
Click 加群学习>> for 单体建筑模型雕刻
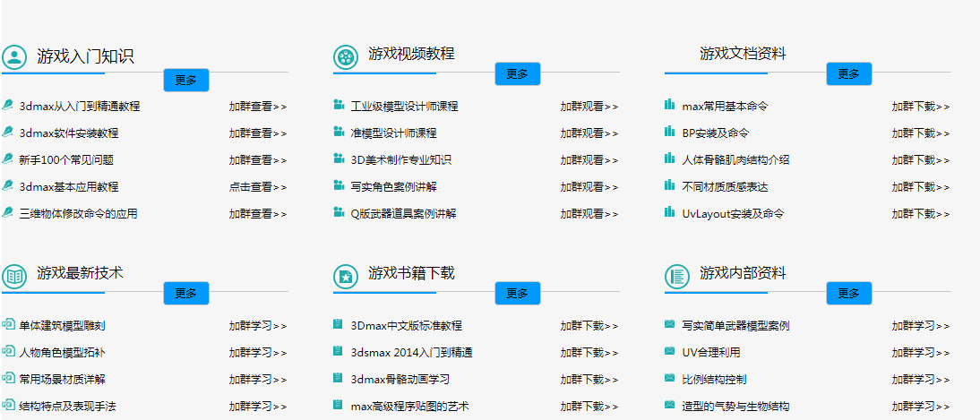[x=258, y=326]
